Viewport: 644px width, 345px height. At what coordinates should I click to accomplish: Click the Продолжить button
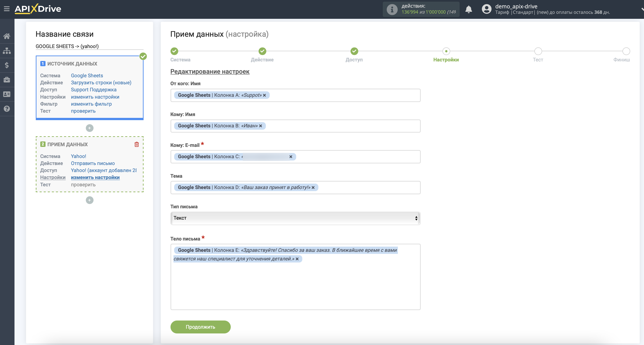200,327
